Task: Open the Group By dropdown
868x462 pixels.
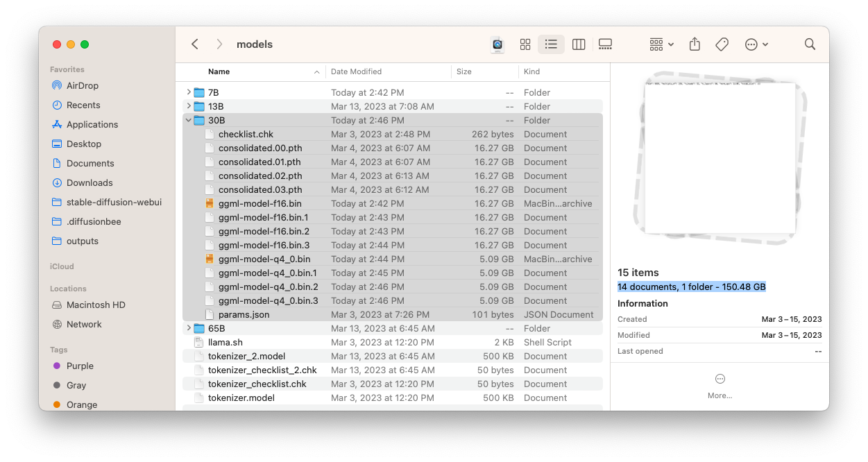Action: pyautogui.click(x=661, y=44)
